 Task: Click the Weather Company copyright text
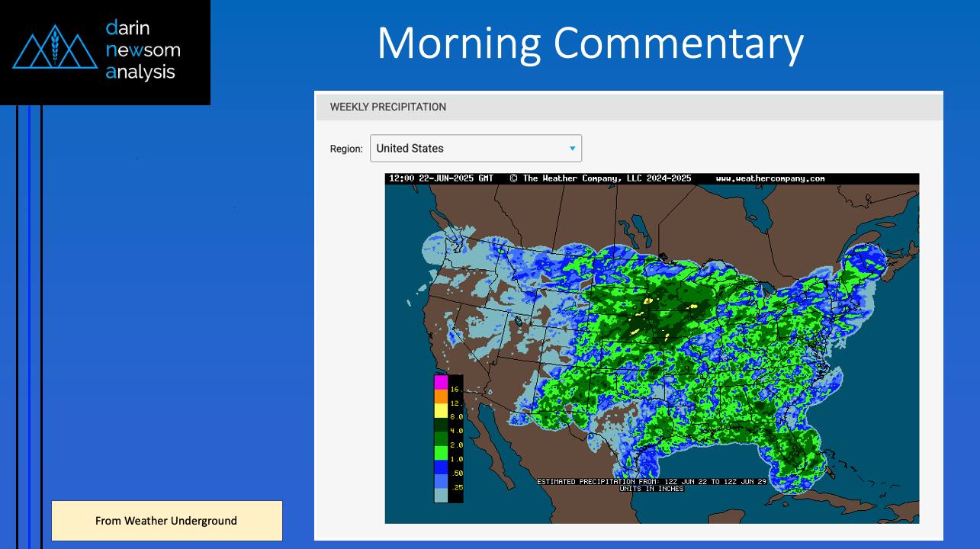600,178
